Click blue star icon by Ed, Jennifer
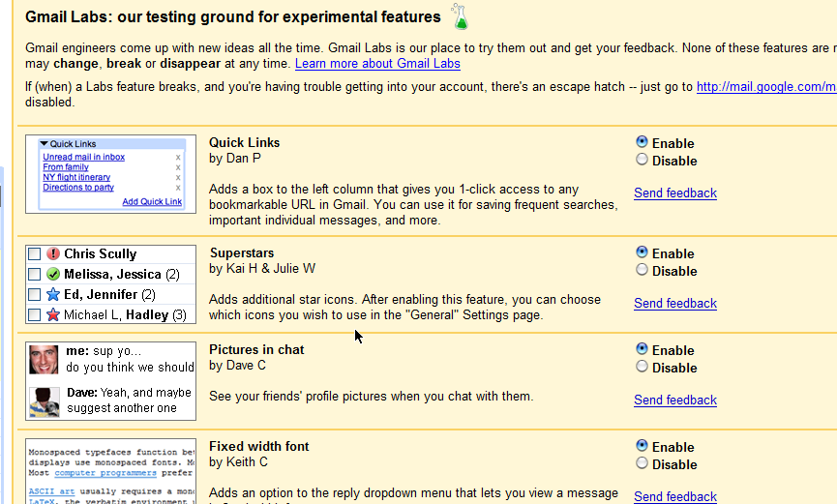The image size is (837, 504). click(53, 294)
